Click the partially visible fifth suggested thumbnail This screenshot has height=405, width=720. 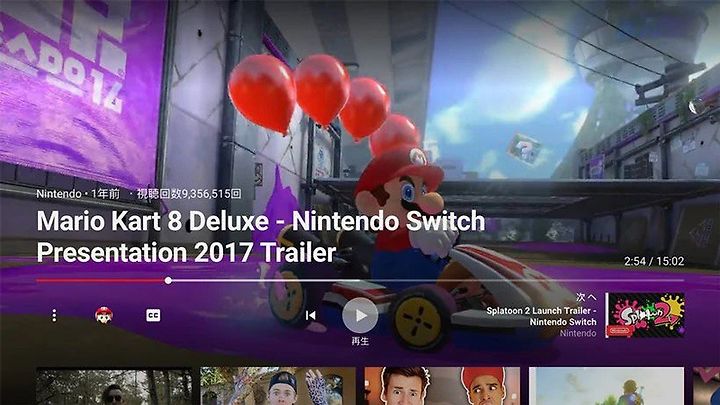coord(706,386)
